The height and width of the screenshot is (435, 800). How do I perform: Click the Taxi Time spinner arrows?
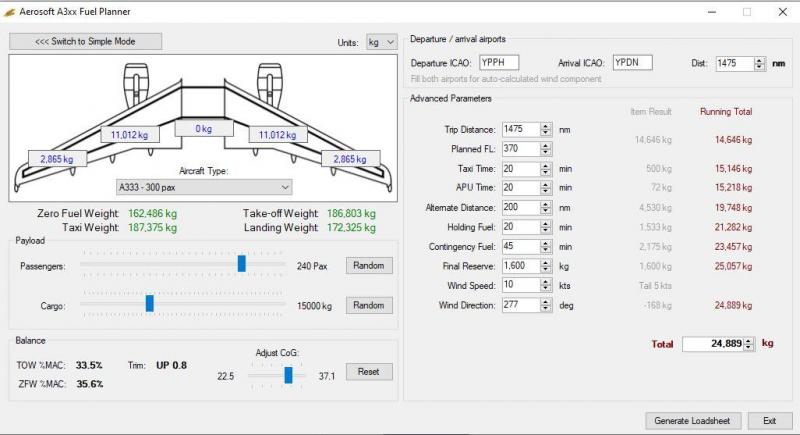pos(546,169)
